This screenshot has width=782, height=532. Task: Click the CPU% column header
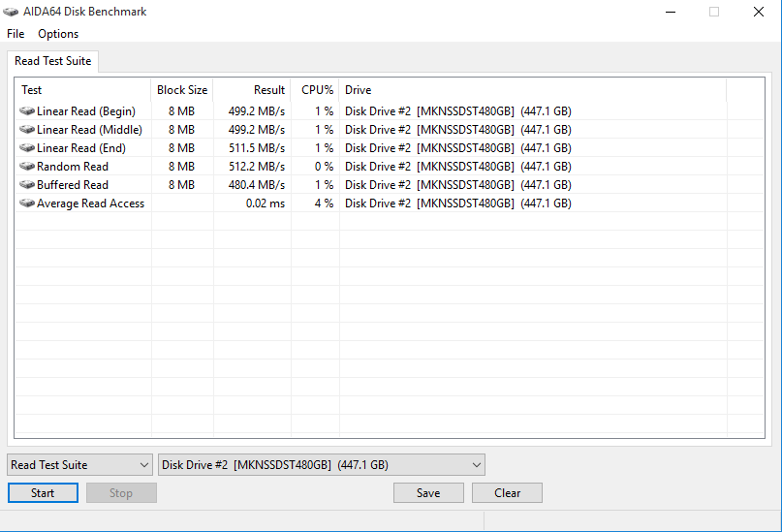pos(315,90)
